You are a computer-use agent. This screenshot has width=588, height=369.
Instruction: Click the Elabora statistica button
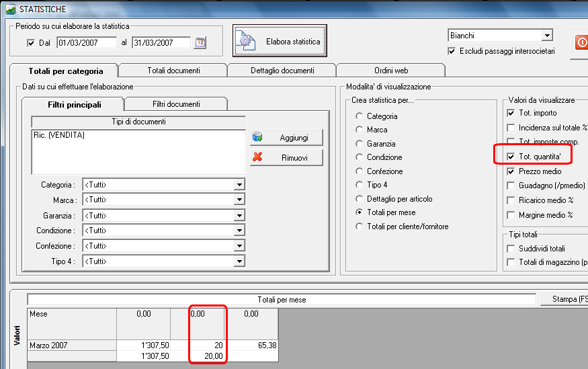pyautogui.click(x=280, y=41)
